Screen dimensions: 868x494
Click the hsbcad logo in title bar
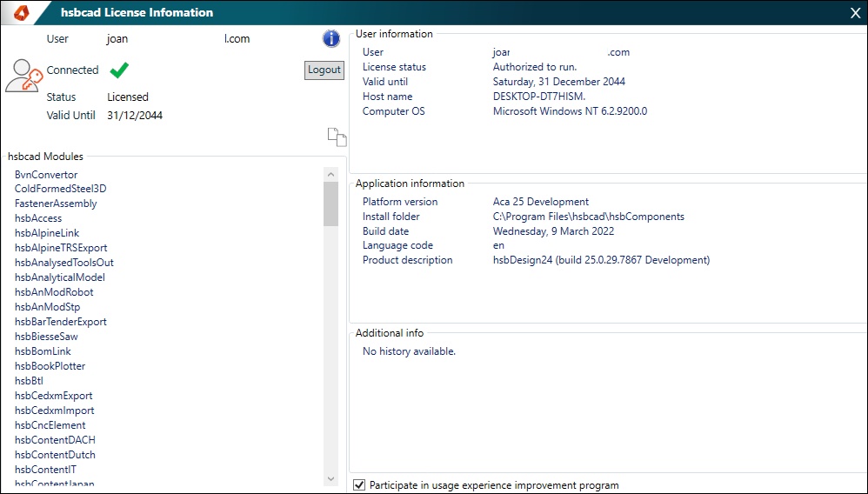21,12
